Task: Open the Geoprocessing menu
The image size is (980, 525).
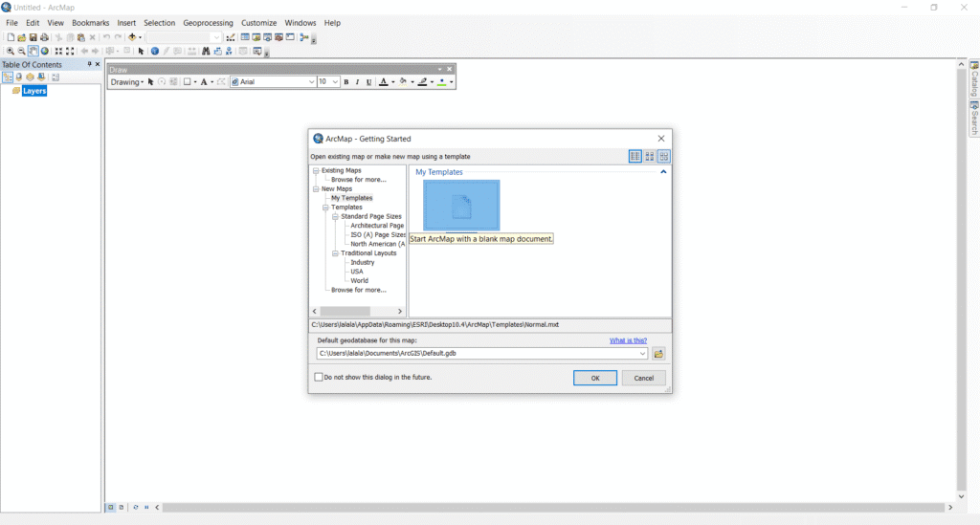Action: pos(208,23)
